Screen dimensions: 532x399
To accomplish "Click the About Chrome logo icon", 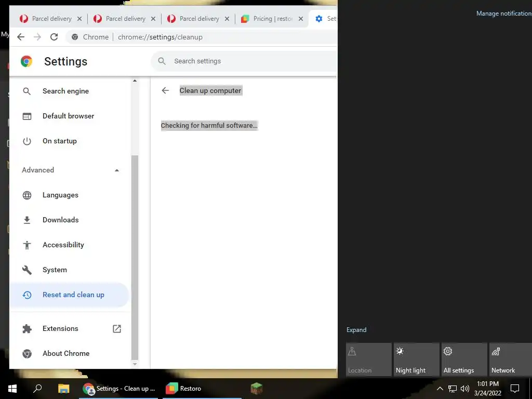I will point(27,353).
